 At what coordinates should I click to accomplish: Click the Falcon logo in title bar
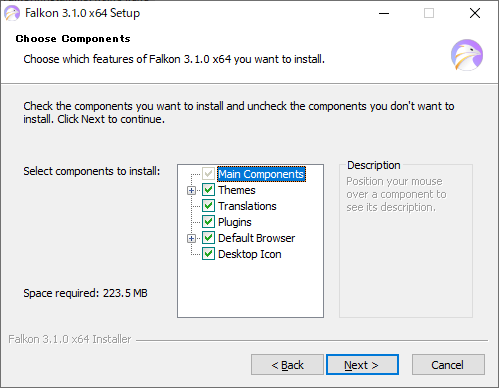12,13
